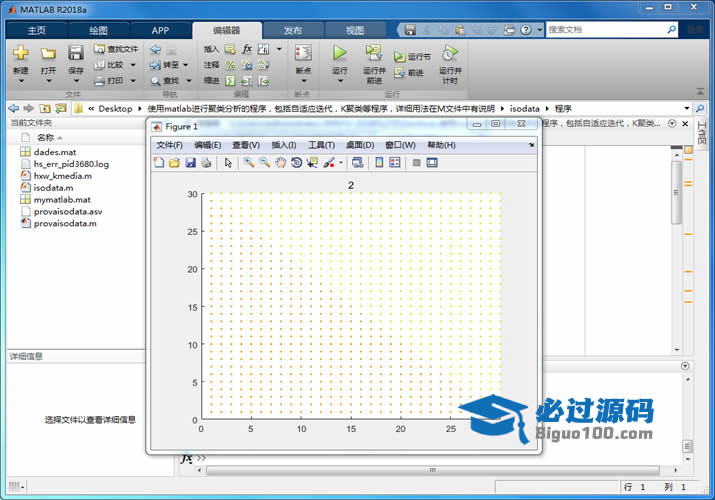Expand the Compare (比较) dropdown arrow
The height and width of the screenshot is (500, 715).
133,65
